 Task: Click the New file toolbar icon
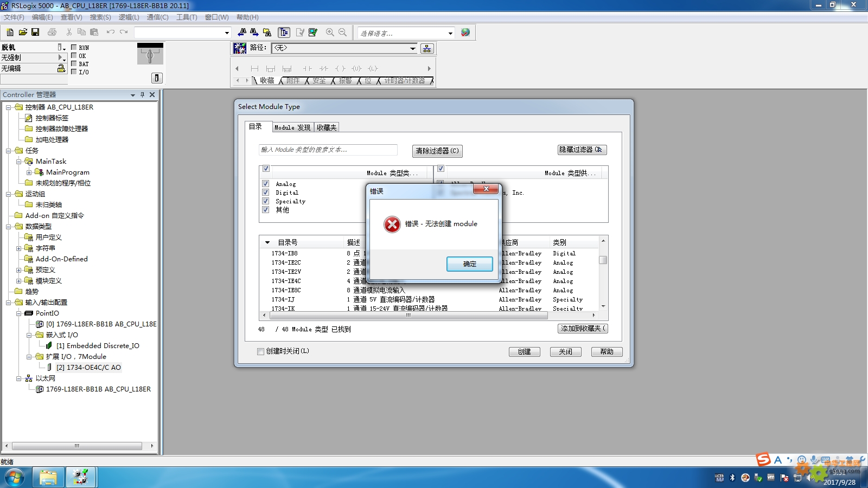[10, 33]
